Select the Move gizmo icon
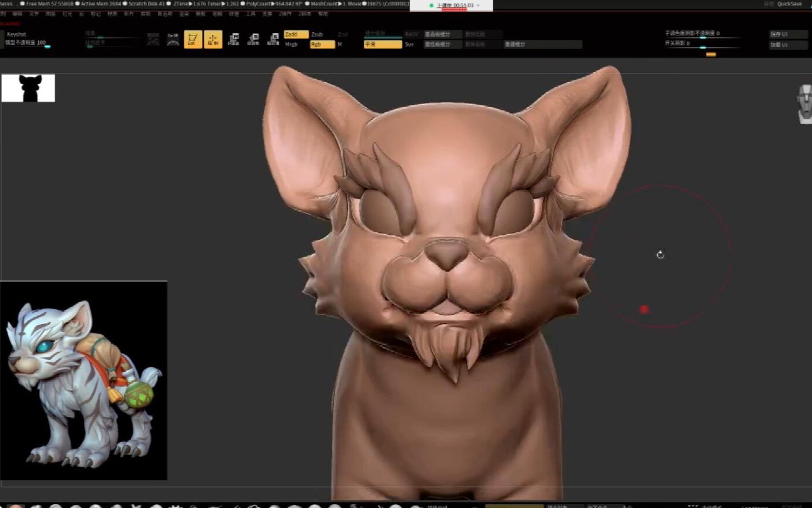Screen dimensions: 812x508 coord(234,39)
